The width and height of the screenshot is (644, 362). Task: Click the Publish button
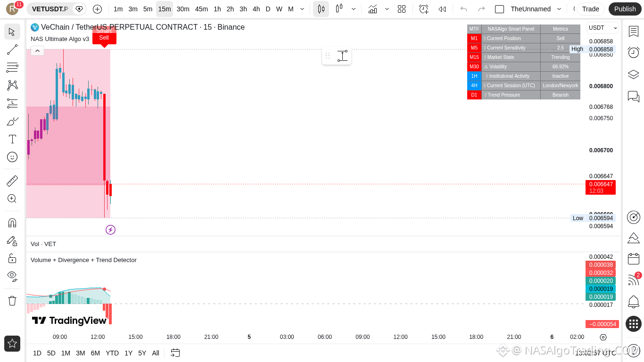click(x=625, y=9)
